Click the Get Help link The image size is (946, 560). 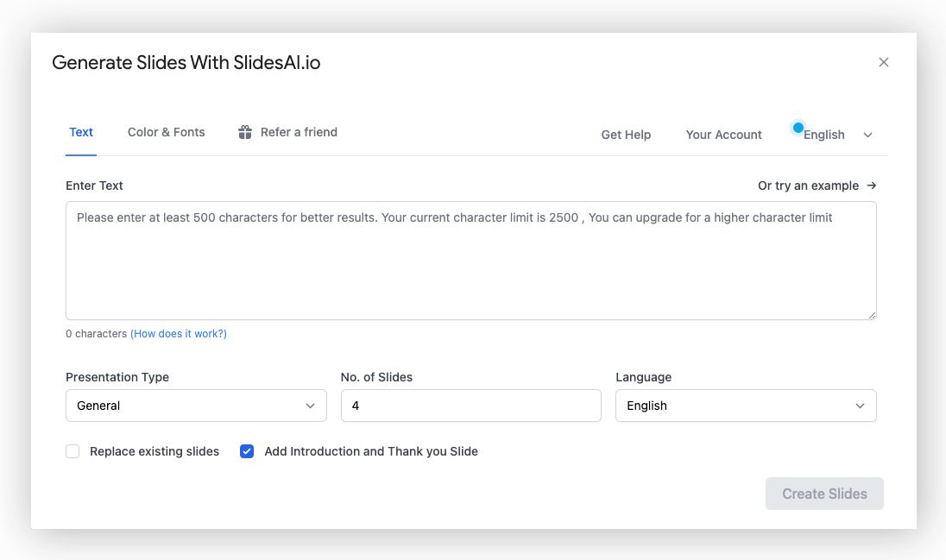tap(626, 135)
